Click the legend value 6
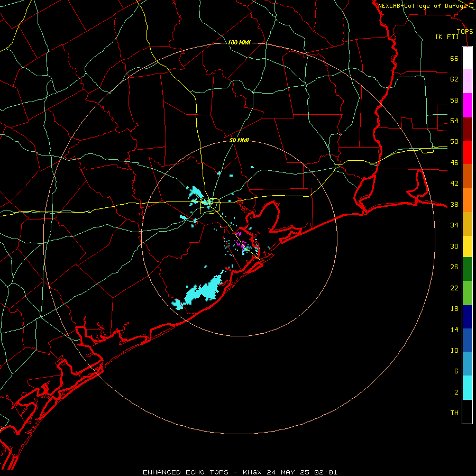 (x=456, y=371)
